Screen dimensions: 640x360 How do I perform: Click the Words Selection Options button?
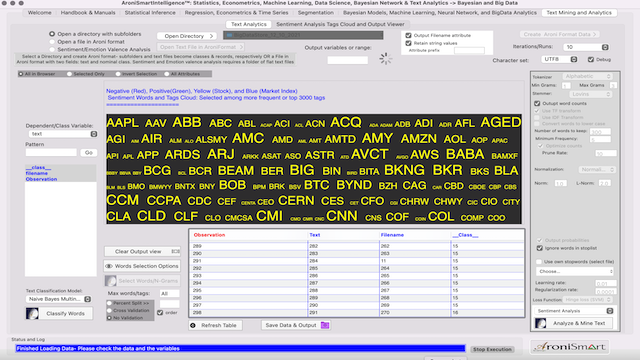pos(142,266)
